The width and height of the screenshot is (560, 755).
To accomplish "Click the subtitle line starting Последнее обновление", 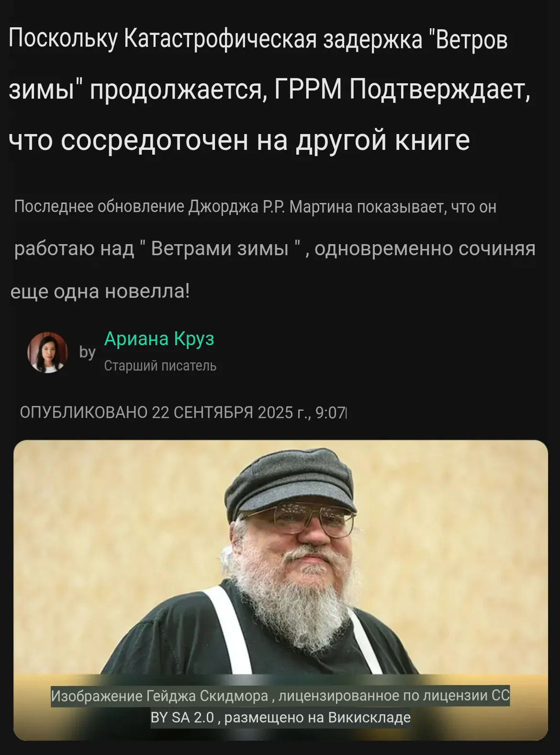I will pos(255,207).
